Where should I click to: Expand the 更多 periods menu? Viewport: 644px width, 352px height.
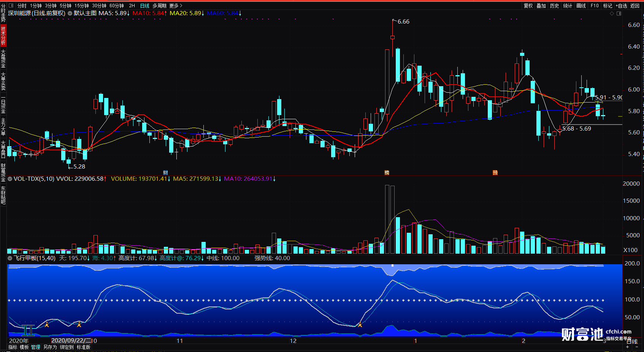click(176, 6)
